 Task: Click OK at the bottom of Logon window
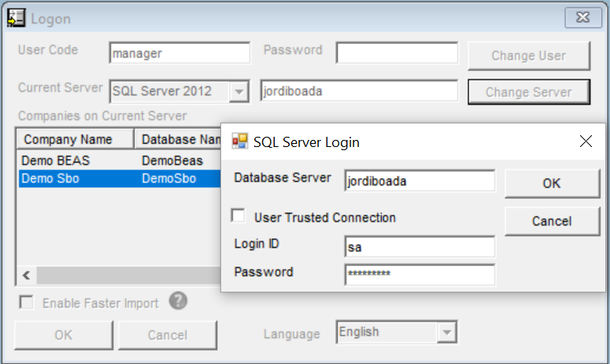[x=64, y=335]
